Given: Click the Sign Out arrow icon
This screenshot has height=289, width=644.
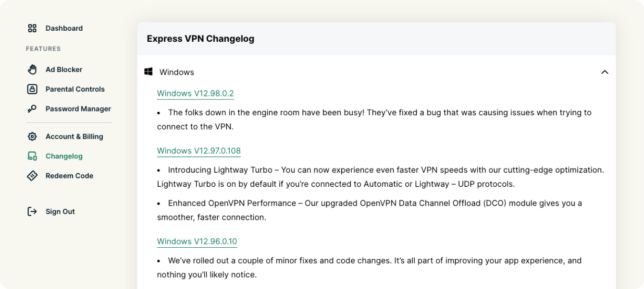Looking at the screenshot, I should [x=32, y=212].
